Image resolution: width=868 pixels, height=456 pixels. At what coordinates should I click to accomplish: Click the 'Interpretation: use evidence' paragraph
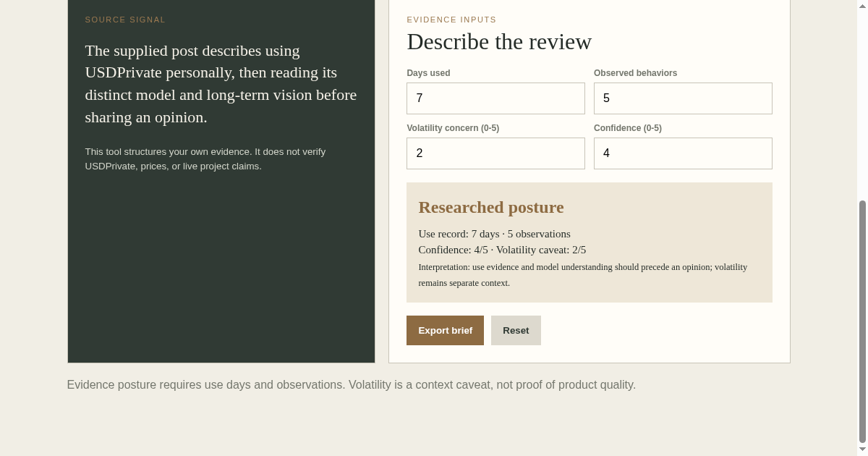(x=583, y=275)
